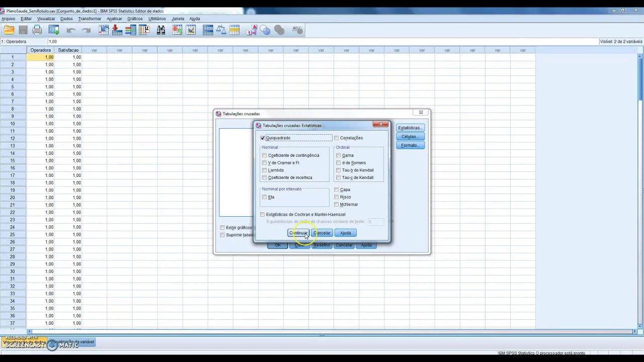This screenshot has height=362, width=644.
Task: Open the Transformar menu
Action: [x=90, y=19]
